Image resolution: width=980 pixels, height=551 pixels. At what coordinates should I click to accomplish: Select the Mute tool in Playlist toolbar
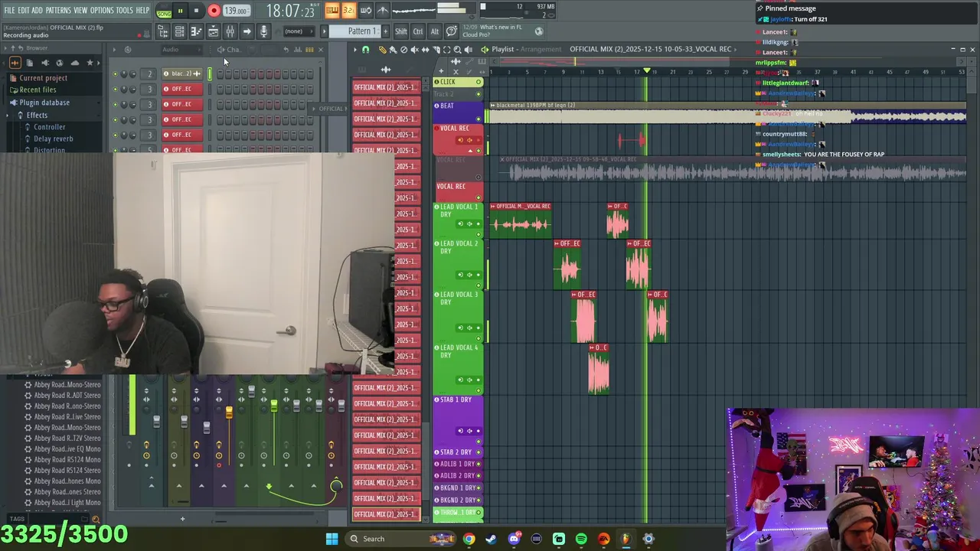tap(415, 50)
